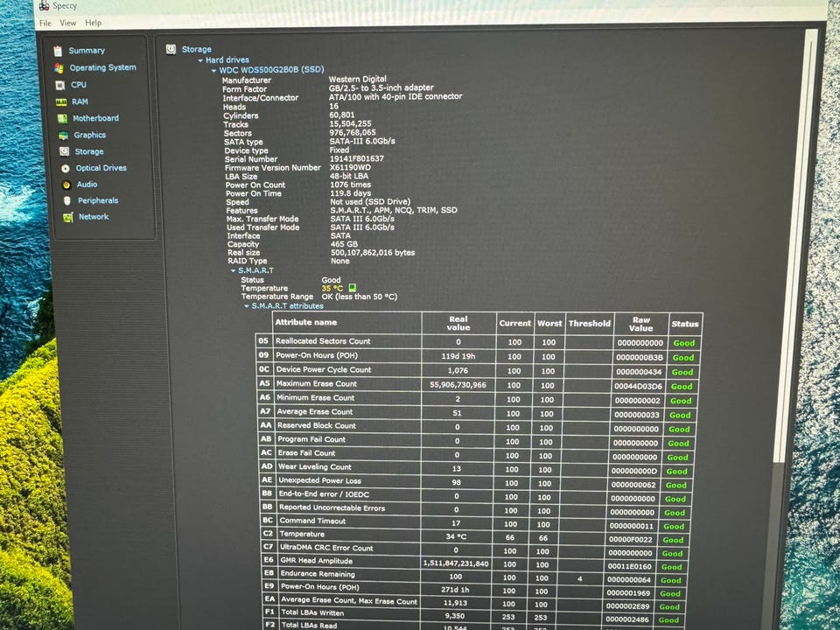840x630 pixels.
Task: Open the Motherboard section
Action: 96,118
